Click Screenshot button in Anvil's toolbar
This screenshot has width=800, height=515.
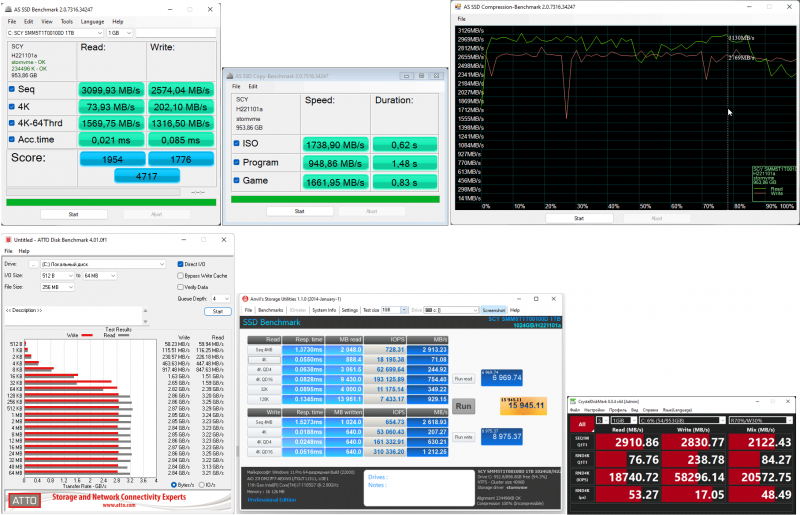pyautogui.click(x=493, y=310)
